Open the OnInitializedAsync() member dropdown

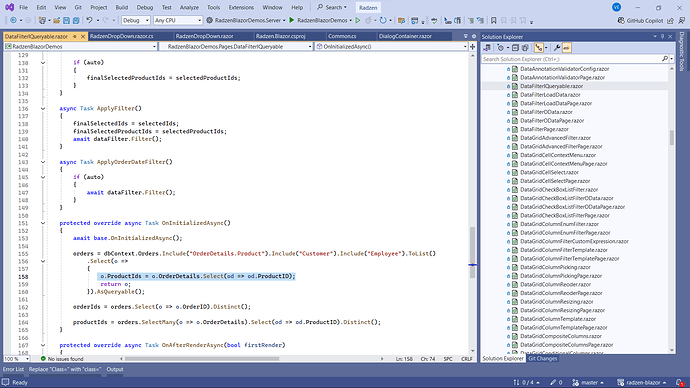(391, 46)
